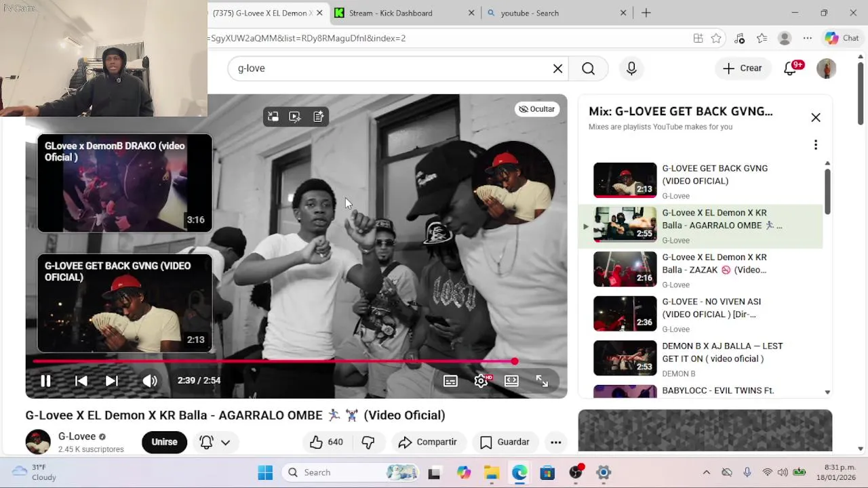This screenshot has width=868, height=488.
Task: Enter fullscreen mode in the player
Action: [x=542, y=381]
